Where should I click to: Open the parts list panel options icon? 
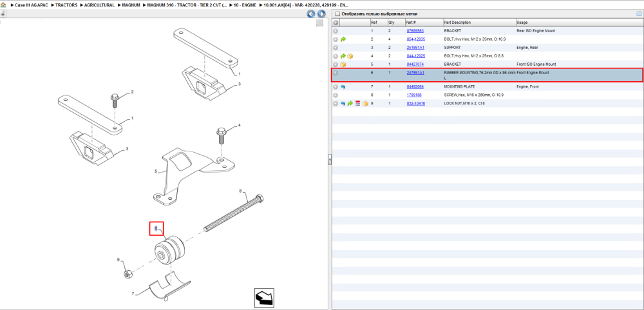pos(639,14)
